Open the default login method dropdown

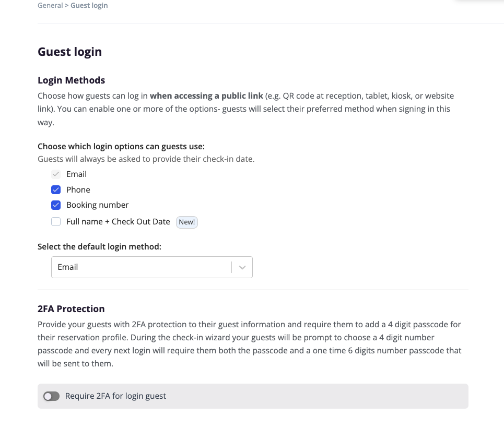tap(141, 267)
